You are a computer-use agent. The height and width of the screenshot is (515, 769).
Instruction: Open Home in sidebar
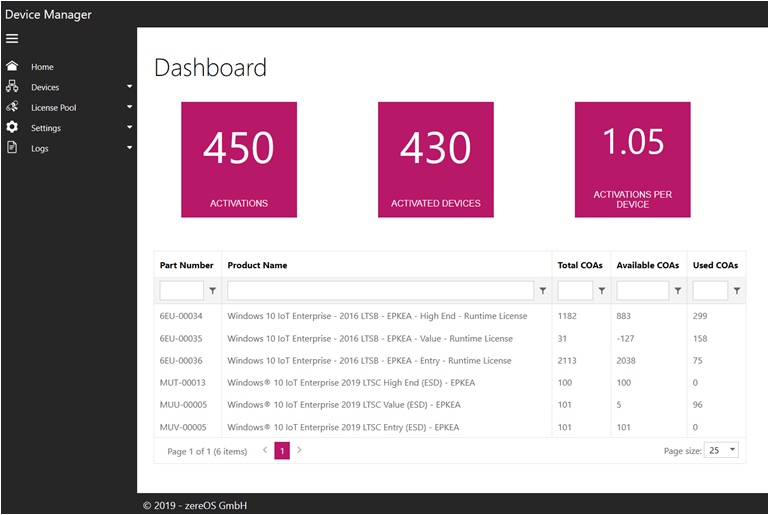pos(42,67)
